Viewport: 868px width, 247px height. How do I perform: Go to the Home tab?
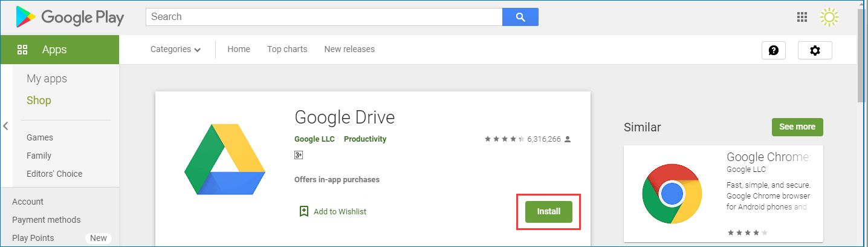[x=239, y=49]
